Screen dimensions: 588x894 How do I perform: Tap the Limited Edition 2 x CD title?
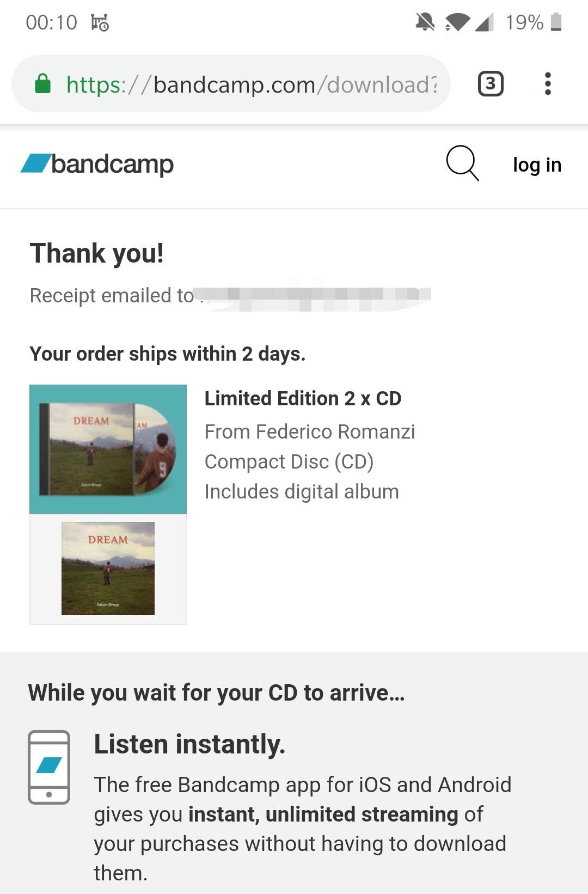(303, 398)
